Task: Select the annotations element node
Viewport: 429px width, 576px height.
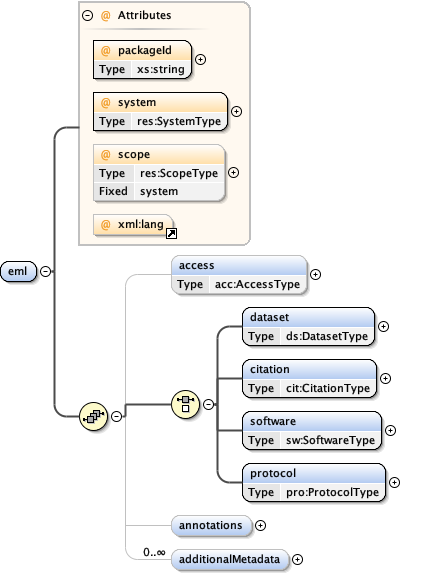Action: tap(212, 526)
